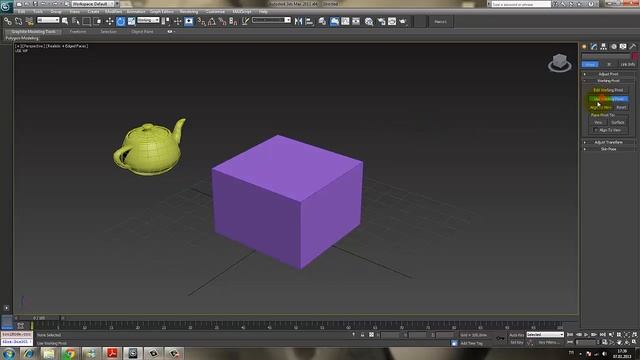Select the Link Info hierarchy tab
Screen dimensions: 640x360
pyautogui.click(x=627, y=64)
